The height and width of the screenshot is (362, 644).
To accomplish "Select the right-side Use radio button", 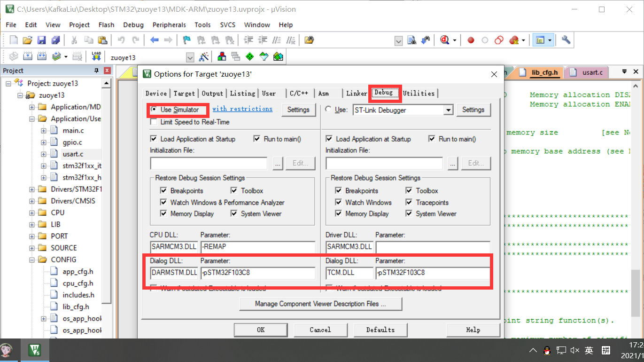I will pos(328,110).
